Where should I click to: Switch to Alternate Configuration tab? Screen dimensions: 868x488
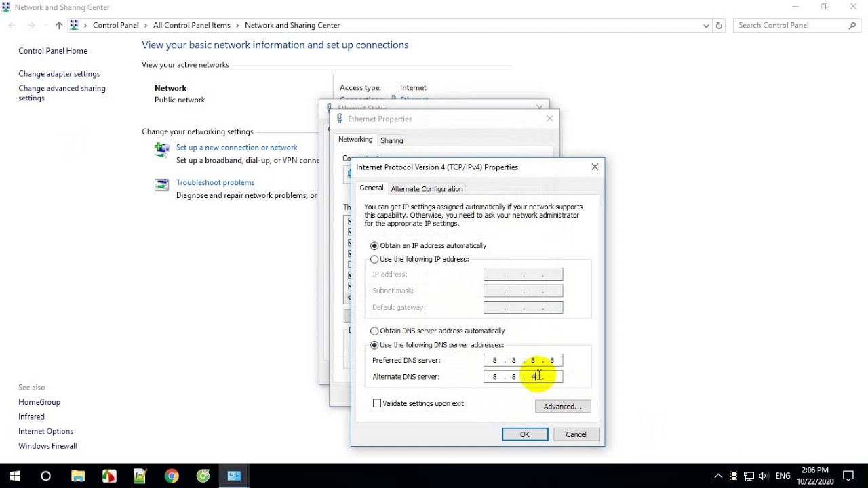tap(427, 189)
